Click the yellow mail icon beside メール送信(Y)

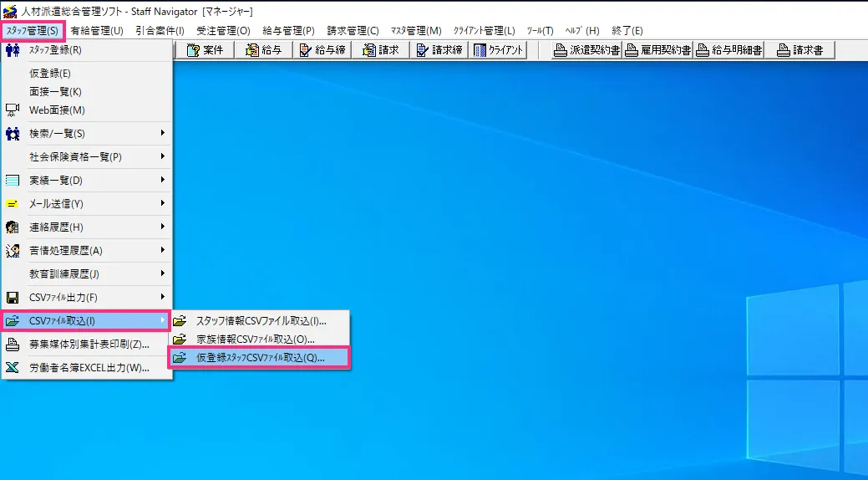click(x=13, y=203)
